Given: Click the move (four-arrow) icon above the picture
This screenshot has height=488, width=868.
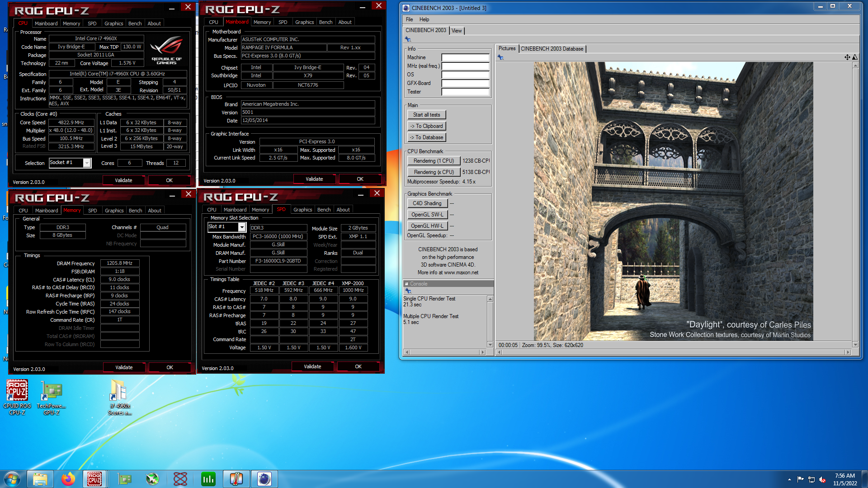Looking at the screenshot, I should click(847, 57).
